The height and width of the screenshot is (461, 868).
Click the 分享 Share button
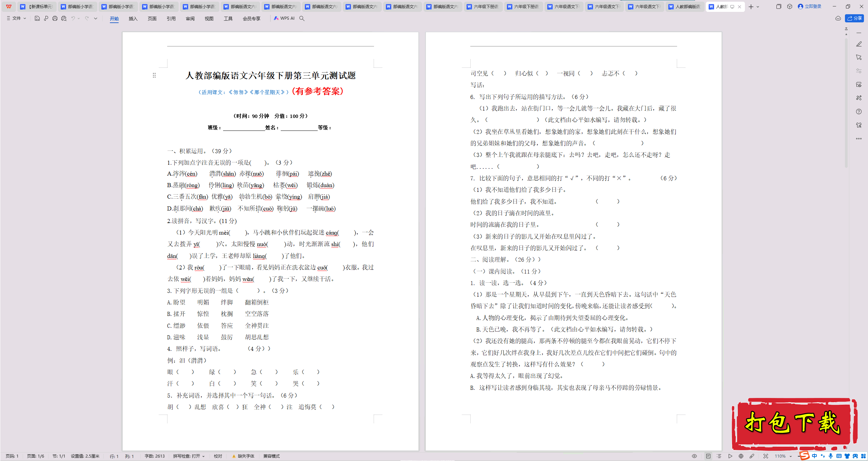point(854,18)
